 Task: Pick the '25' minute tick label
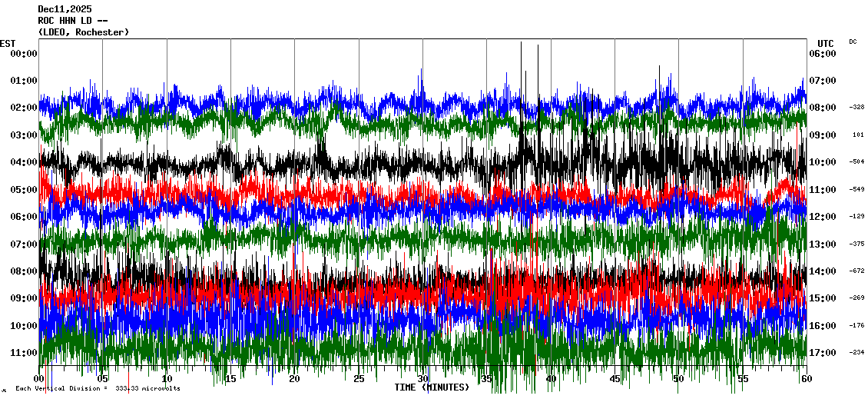359,378
